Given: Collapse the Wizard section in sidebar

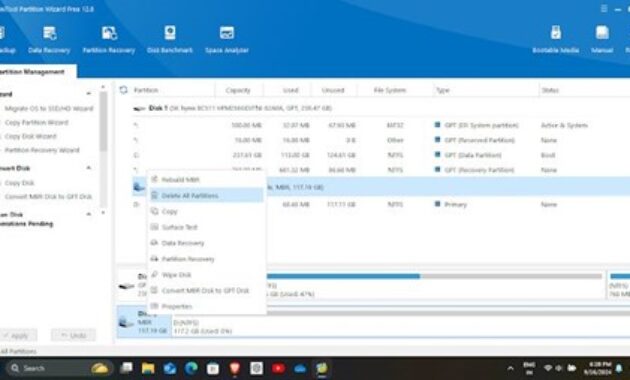Looking at the screenshot, I should click(x=88, y=94).
